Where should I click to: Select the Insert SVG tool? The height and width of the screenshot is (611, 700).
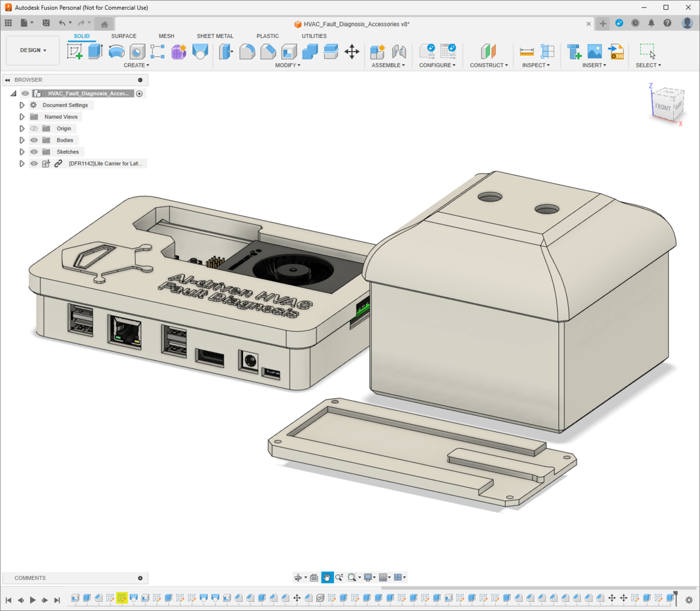tap(616, 51)
